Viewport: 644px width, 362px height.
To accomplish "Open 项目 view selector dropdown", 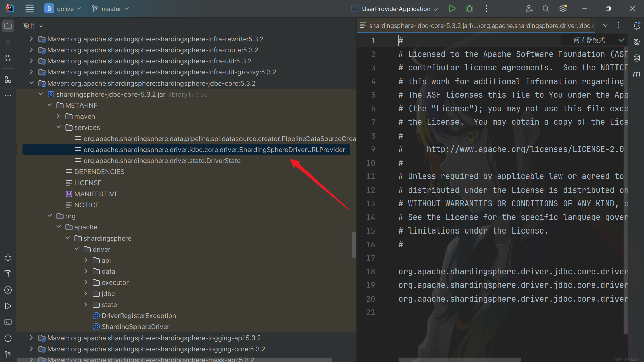I will [33, 26].
